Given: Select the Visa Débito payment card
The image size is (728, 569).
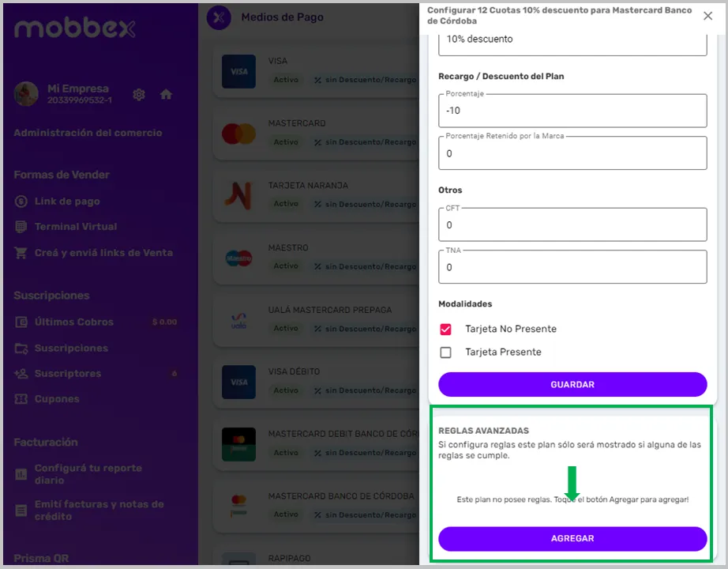Looking at the screenshot, I should 316,382.
